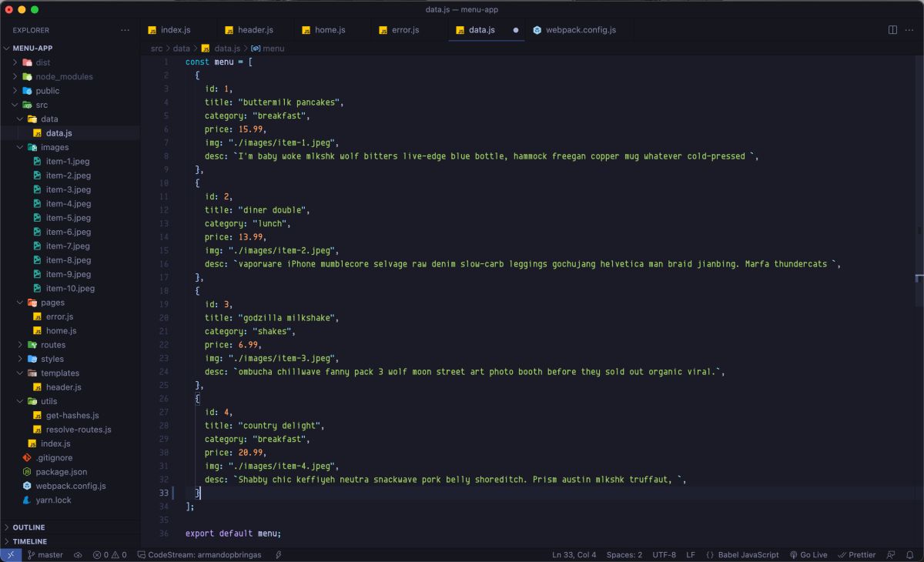
Task: Collapse the pages folder
Action: tap(70, 303)
